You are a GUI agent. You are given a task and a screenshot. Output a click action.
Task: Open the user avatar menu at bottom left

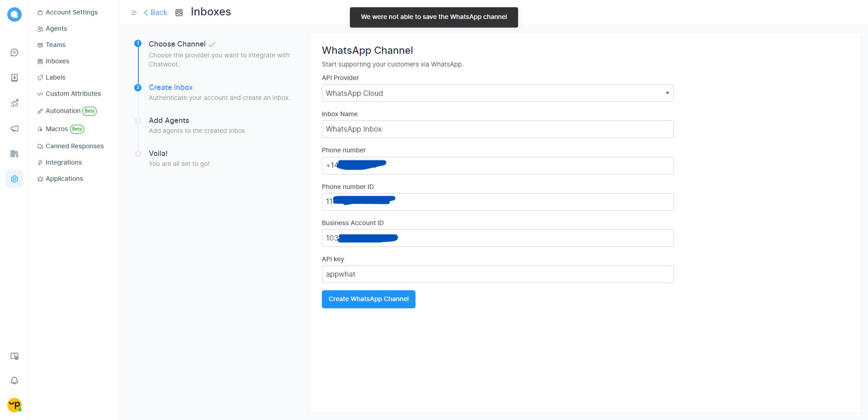pyautogui.click(x=14, y=405)
